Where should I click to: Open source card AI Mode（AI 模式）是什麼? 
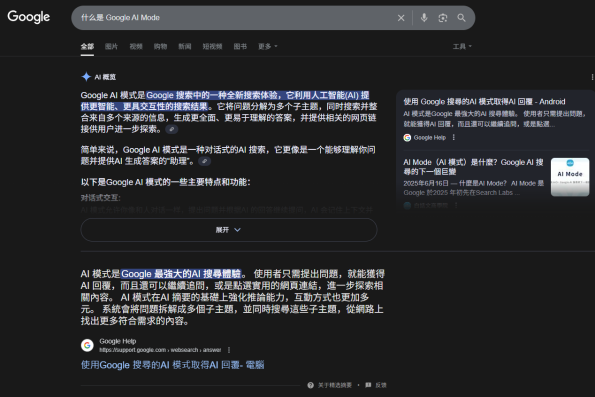click(474, 167)
